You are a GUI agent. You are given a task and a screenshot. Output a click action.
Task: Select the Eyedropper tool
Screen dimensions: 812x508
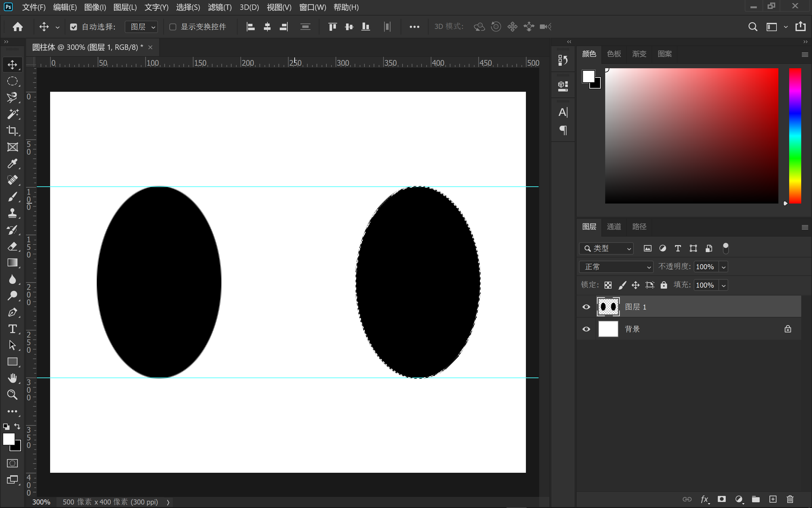click(x=12, y=164)
